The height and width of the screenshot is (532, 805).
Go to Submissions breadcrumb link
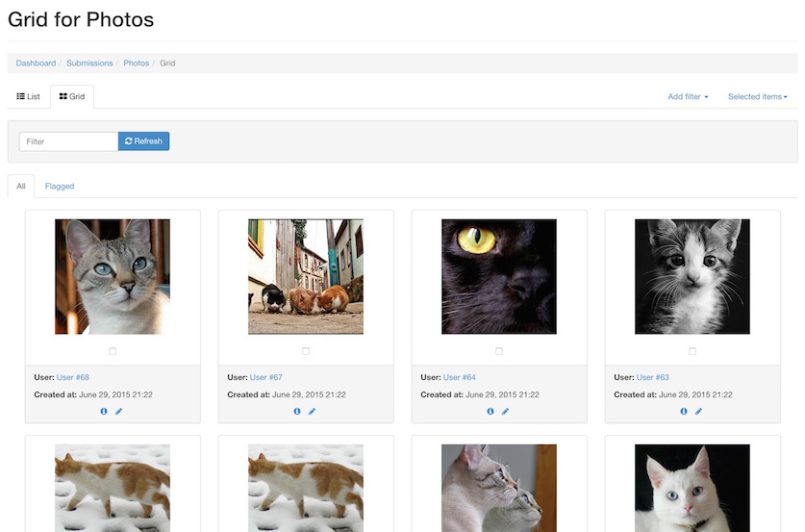pyautogui.click(x=89, y=63)
